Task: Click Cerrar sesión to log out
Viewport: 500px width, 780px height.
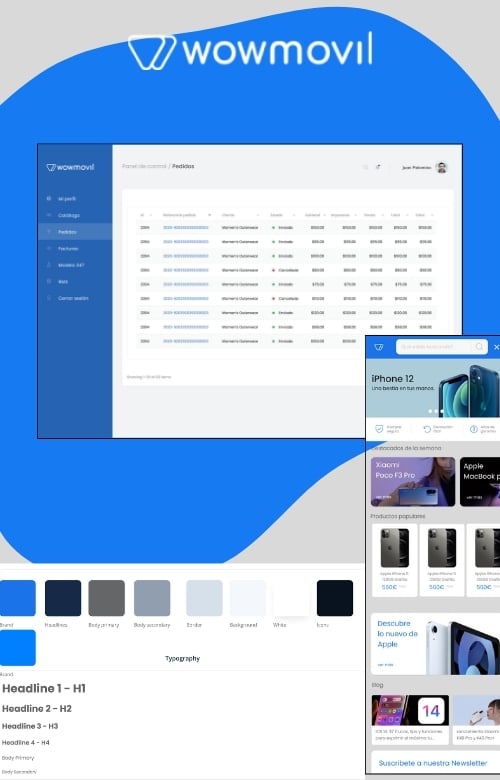Action: (x=73, y=298)
